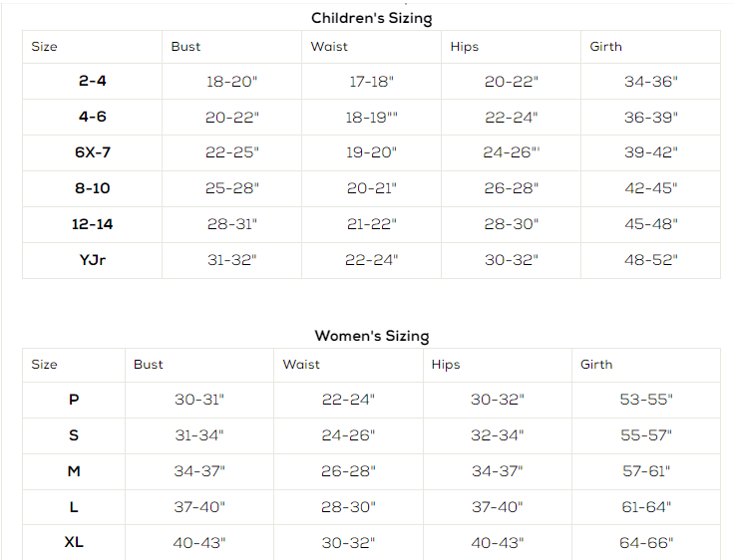Select the women's Hips column header
Screen dimensions: 734x560
click(x=446, y=365)
